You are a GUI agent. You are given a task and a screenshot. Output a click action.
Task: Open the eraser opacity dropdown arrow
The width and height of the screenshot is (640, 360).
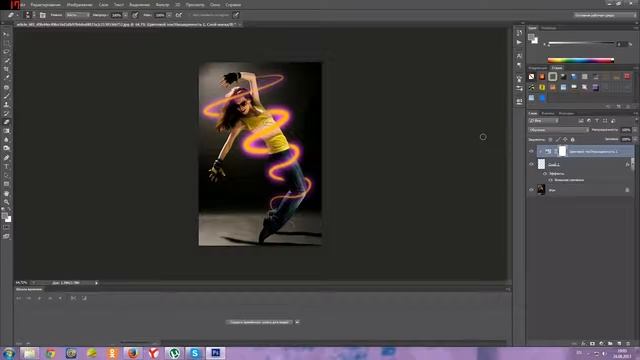tap(125, 15)
